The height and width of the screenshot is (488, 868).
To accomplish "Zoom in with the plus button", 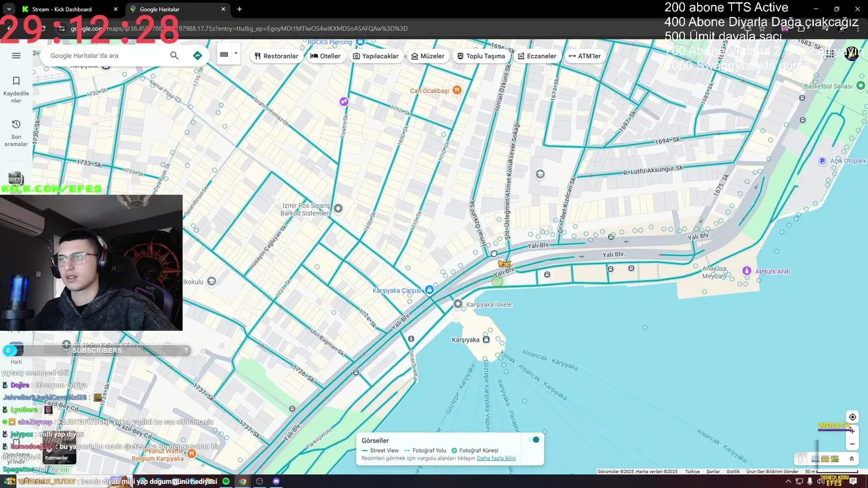I will [852, 432].
